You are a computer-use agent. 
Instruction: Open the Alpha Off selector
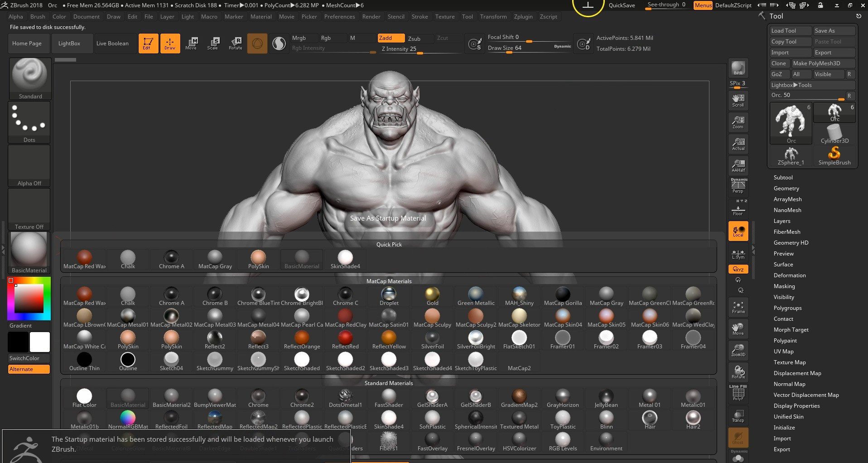coord(29,166)
